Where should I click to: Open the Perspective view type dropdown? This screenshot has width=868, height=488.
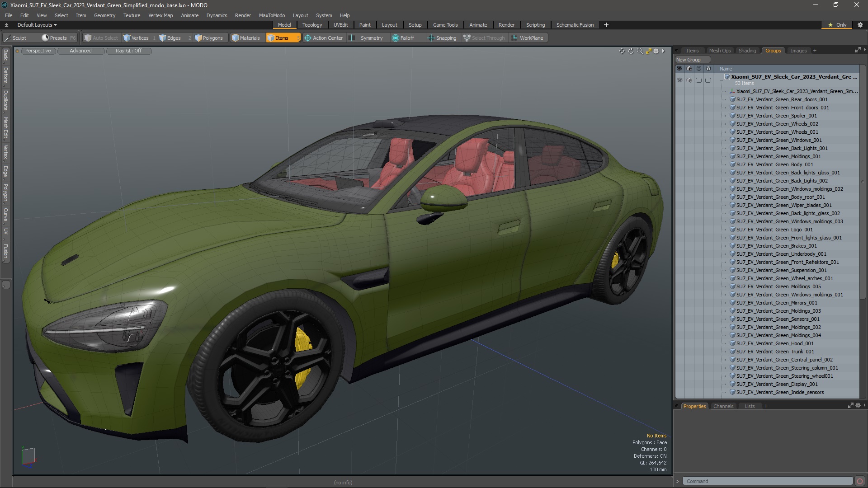(38, 51)
